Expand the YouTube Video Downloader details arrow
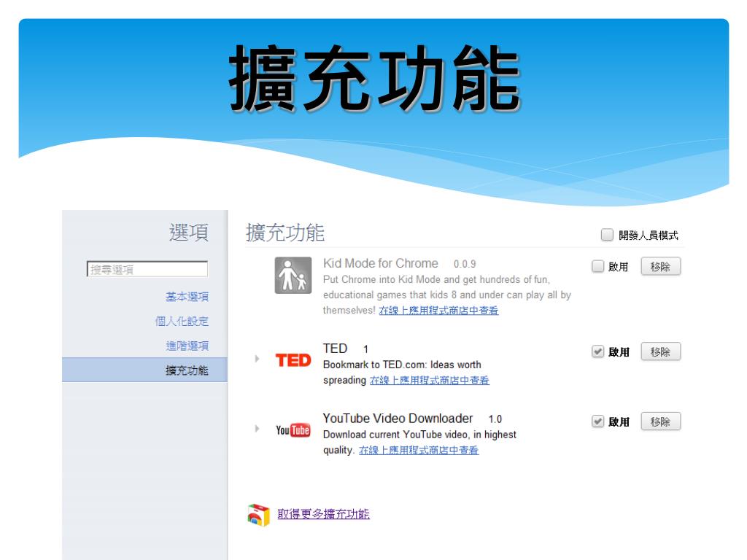 pyautogui.click(x=257, y=429)
